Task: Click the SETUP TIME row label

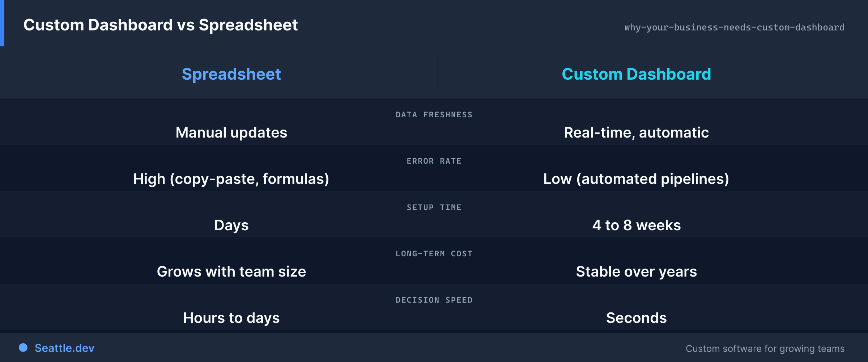Action: 434,207
